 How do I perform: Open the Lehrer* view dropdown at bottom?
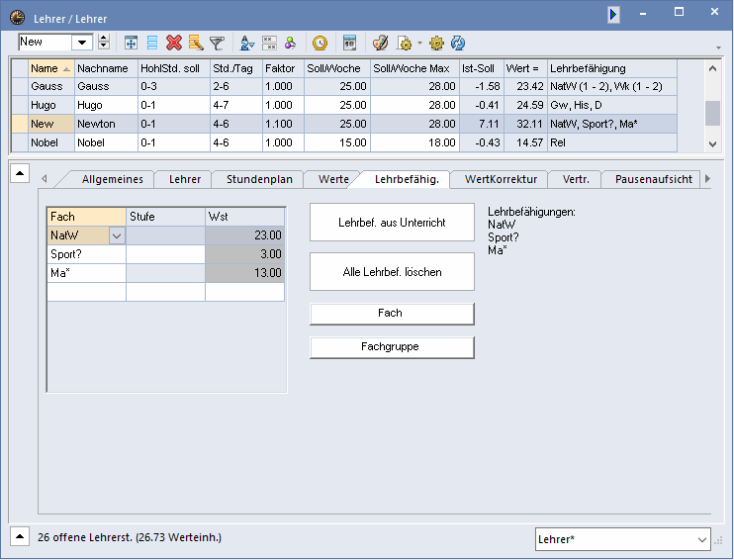(701, 539)
